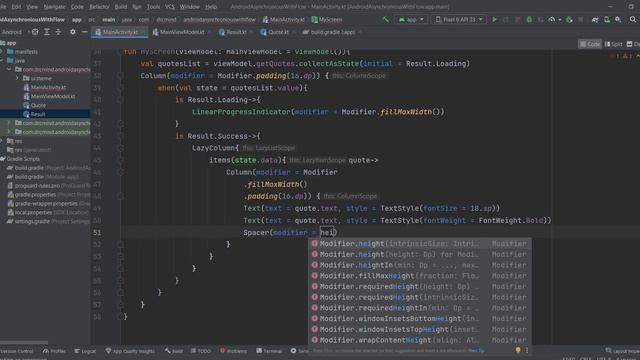Image resolution: width=640 pixels, height=360 pixels.
Task: Open the Refactor menu
Action: pyautogui.click(x=99, y=7)
